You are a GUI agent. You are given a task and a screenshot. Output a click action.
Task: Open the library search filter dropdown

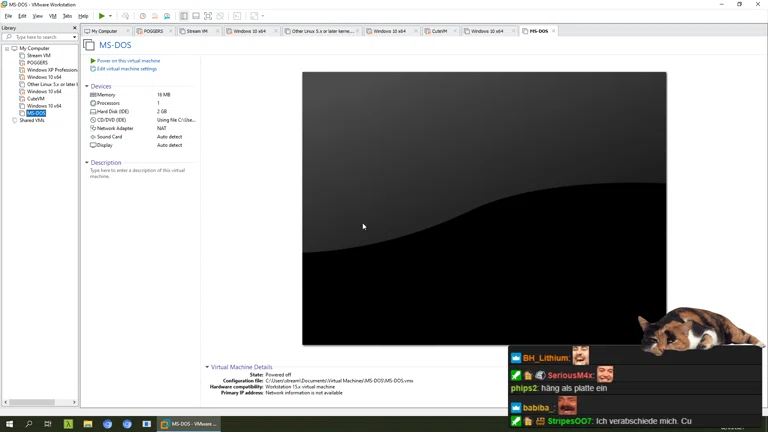(x=74, y=37)
